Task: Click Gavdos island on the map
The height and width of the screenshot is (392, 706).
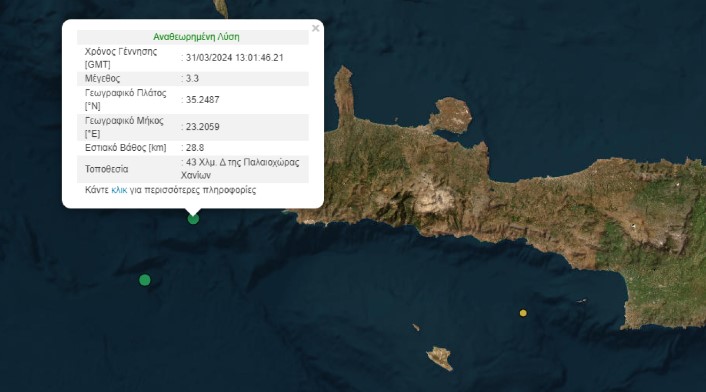Action: click(440, 358)
